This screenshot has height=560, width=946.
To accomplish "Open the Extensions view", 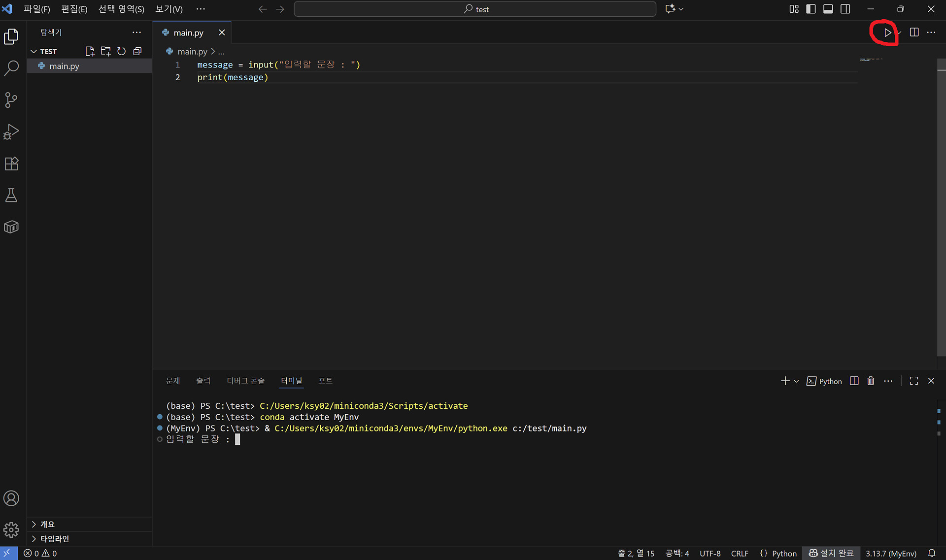I will point(11,164).
